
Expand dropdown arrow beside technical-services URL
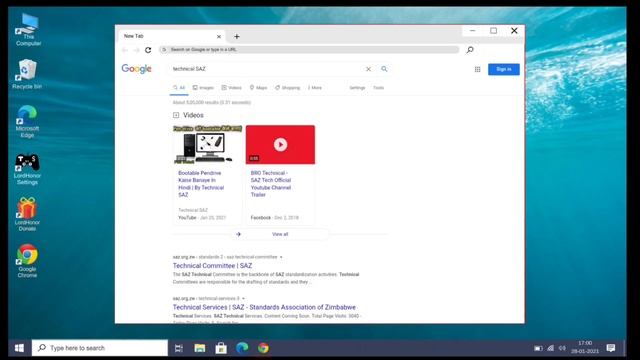243,299
